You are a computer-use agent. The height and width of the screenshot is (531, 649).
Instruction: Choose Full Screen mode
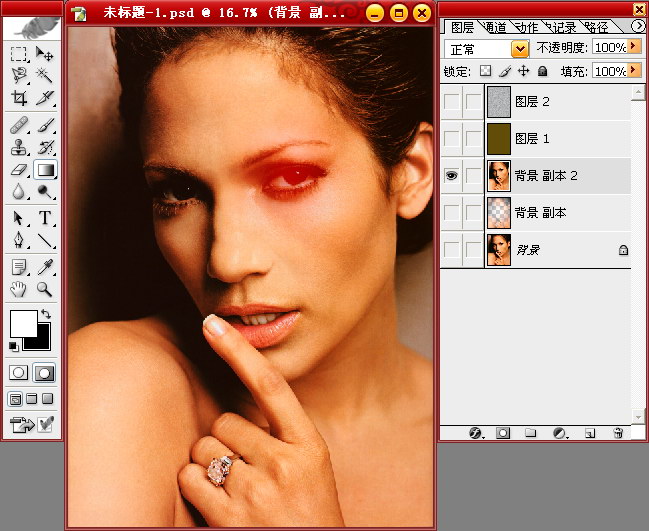(x=48, y=399)
